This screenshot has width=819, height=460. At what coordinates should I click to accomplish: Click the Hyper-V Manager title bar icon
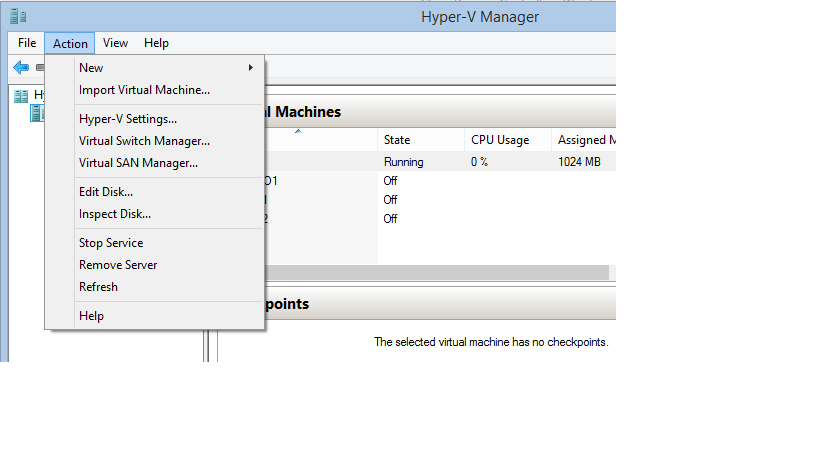[18, 16]
